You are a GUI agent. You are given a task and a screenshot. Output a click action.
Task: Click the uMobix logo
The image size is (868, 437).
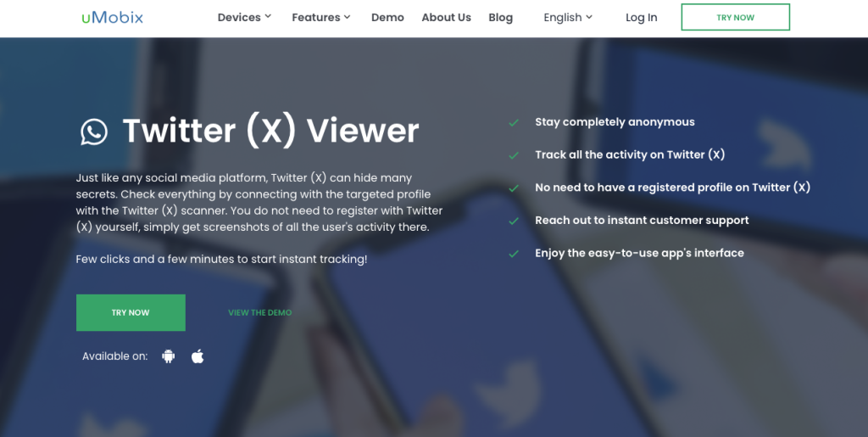112,17
